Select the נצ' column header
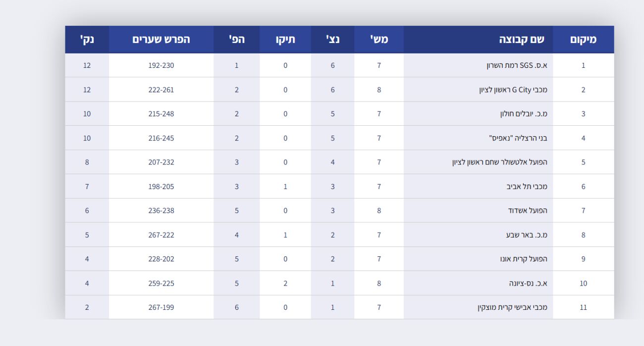This screenshot has width=644, height=346. click(332, 40)
